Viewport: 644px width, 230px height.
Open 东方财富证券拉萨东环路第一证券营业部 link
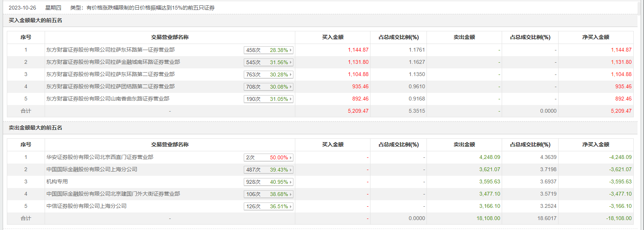111,50
